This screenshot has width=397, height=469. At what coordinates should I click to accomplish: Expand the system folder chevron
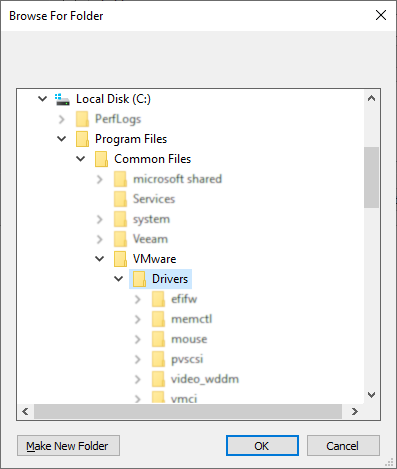pos(100,219)
